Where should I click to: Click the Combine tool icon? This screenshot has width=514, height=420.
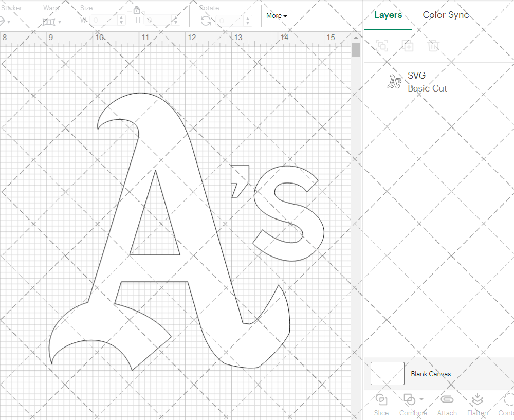tap(410, 399)
